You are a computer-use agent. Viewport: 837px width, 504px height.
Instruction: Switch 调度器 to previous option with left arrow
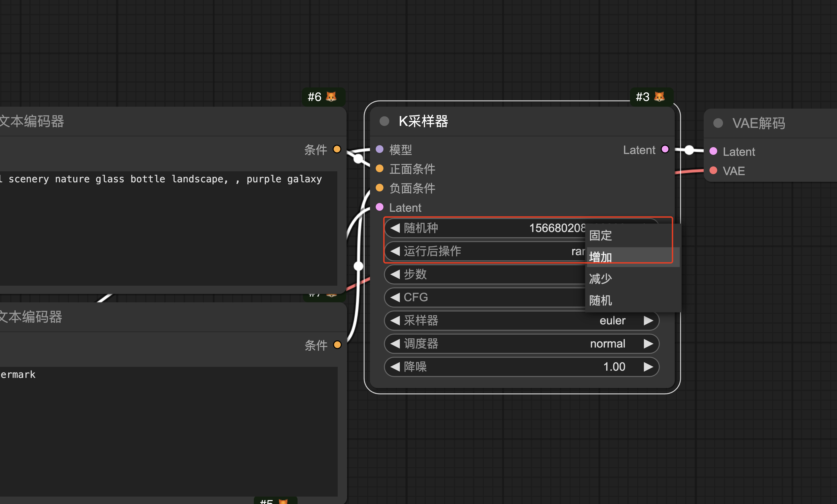pos(395,343)
